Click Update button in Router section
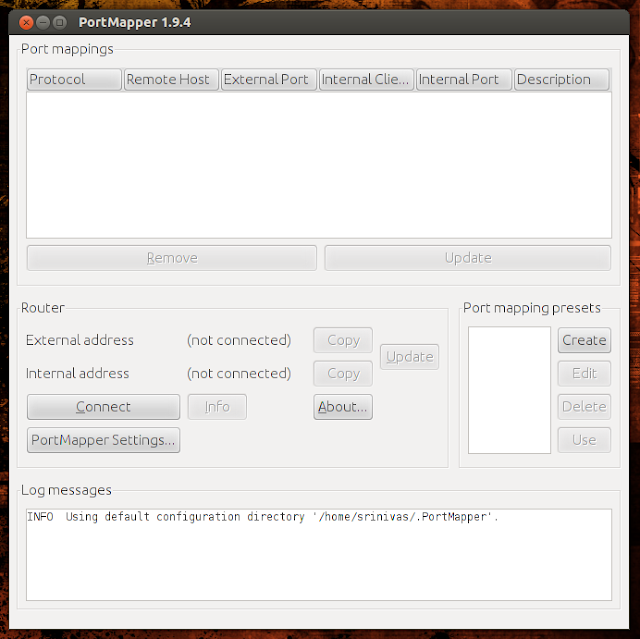640x639 pixels. pyautogui.click(x=409, y=357)
